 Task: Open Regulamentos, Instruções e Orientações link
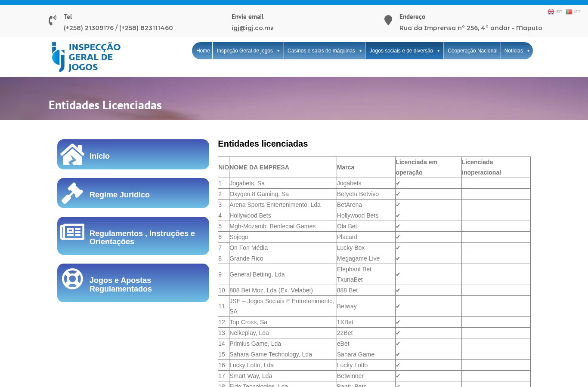133,236
